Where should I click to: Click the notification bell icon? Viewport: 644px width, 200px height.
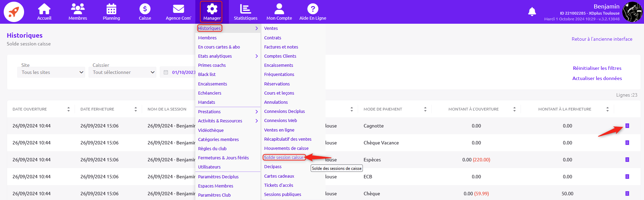point(532,12)
